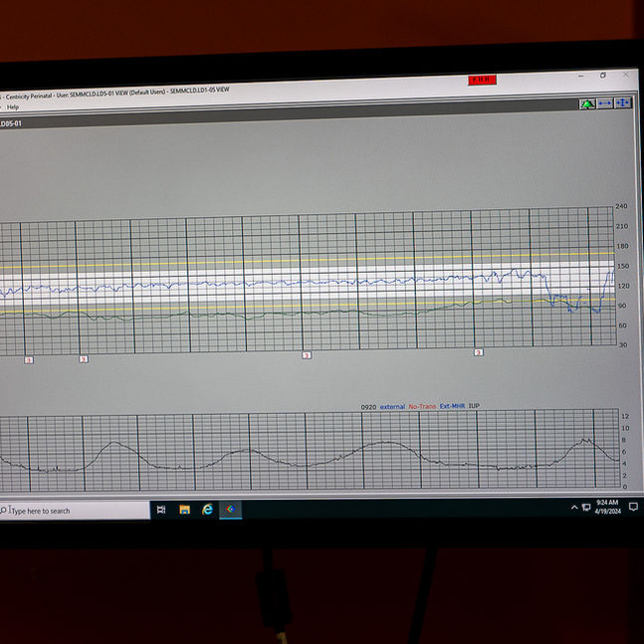The width and height of the screenshot is (644, 644).
Task: Click the 240 value on heart rate scale
Action: 621,206
